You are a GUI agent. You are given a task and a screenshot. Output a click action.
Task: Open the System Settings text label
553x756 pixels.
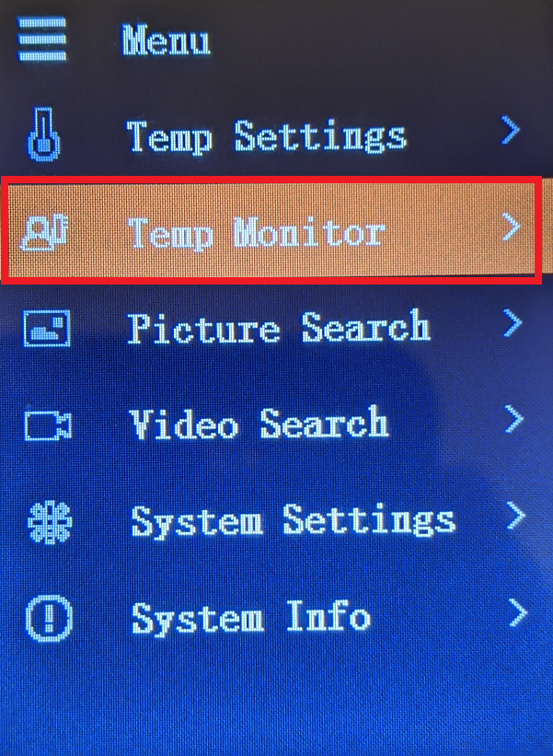coord(294,520)
